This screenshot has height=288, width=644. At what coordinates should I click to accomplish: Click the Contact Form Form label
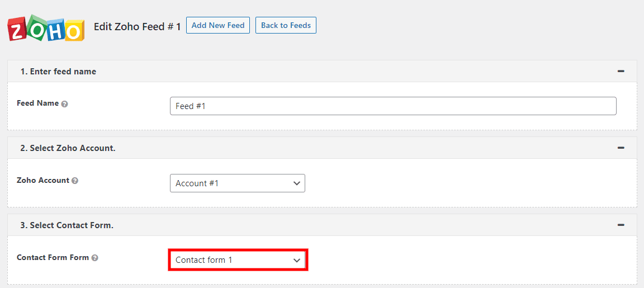point(53,257)
